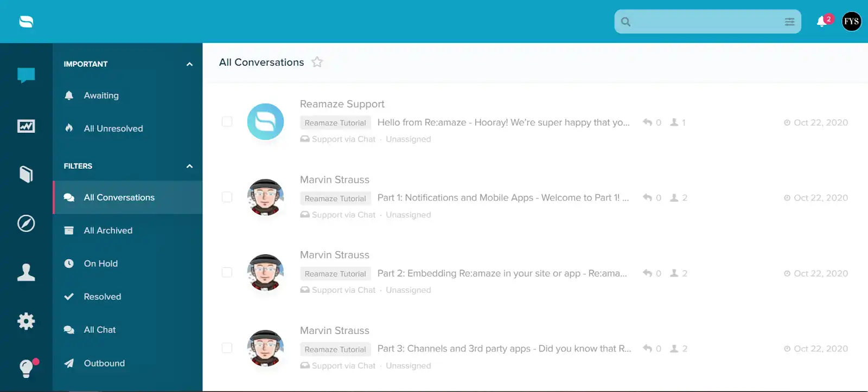Click Marvin Strauss avatar in Part 3 row
Viewport: 868px width, 392px height.
pyautogui.click(x=265, y=348)
